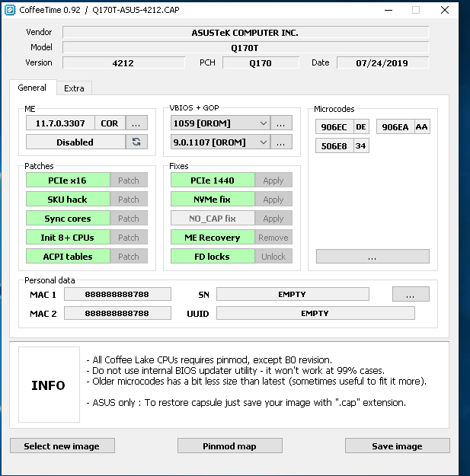This screenshot has height=476, width=470.
Task: Select microcode 506E8 entry
Action: [x=334, y=146]
